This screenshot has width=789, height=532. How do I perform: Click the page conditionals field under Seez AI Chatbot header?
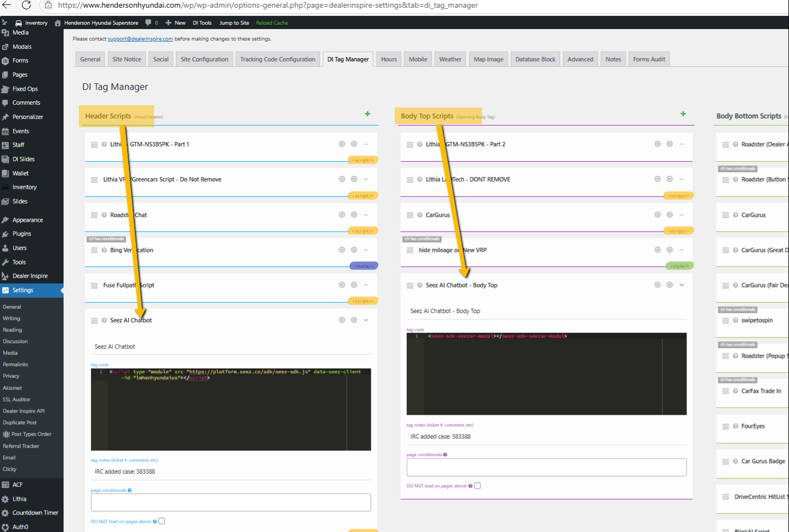coord(231,502)
